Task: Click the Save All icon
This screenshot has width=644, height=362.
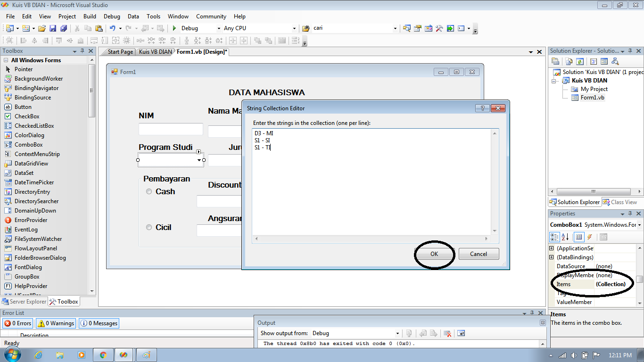Action: coord(62,28)
